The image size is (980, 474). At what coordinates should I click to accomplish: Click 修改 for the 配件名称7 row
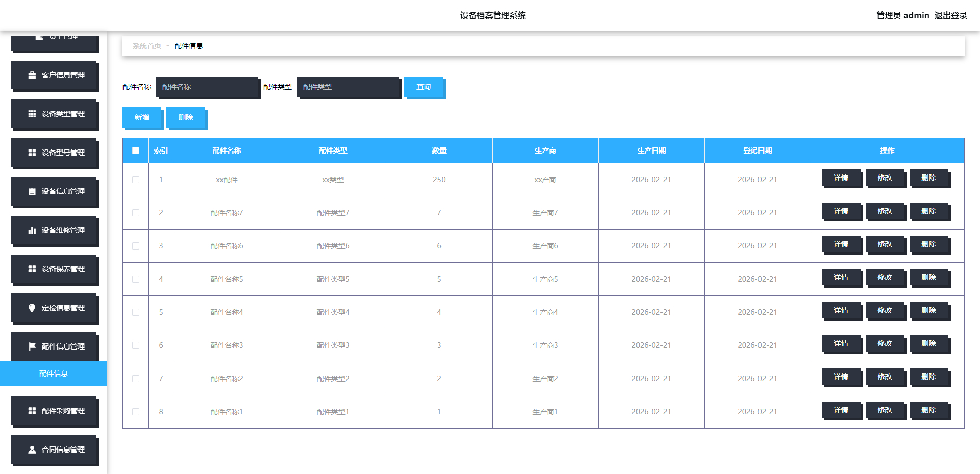tap(886, 211)
